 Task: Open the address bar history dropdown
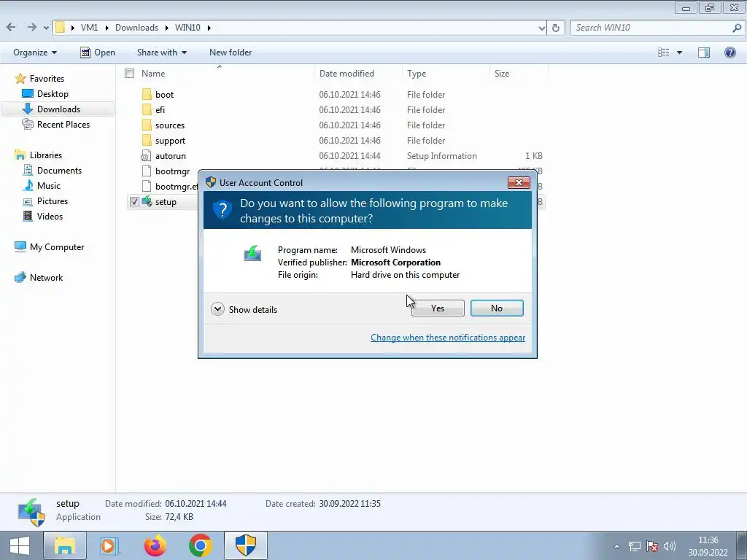pyautogui.click(x=542, y=28)
